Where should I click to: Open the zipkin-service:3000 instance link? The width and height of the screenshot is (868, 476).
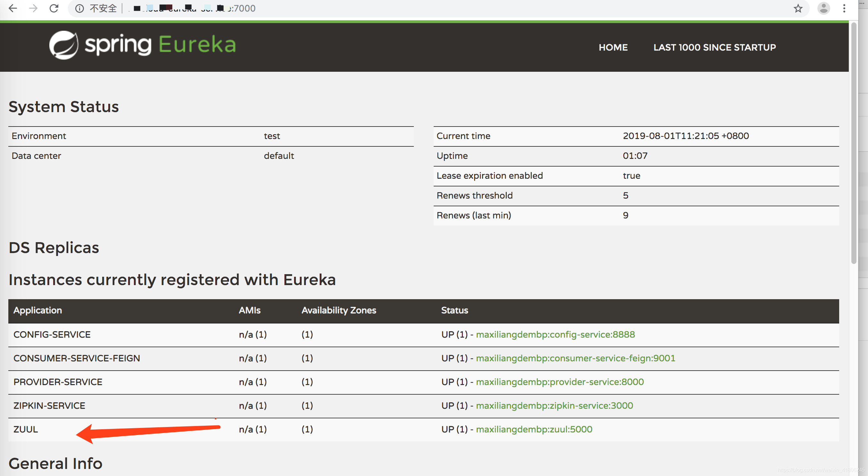[x=554, y=406]
